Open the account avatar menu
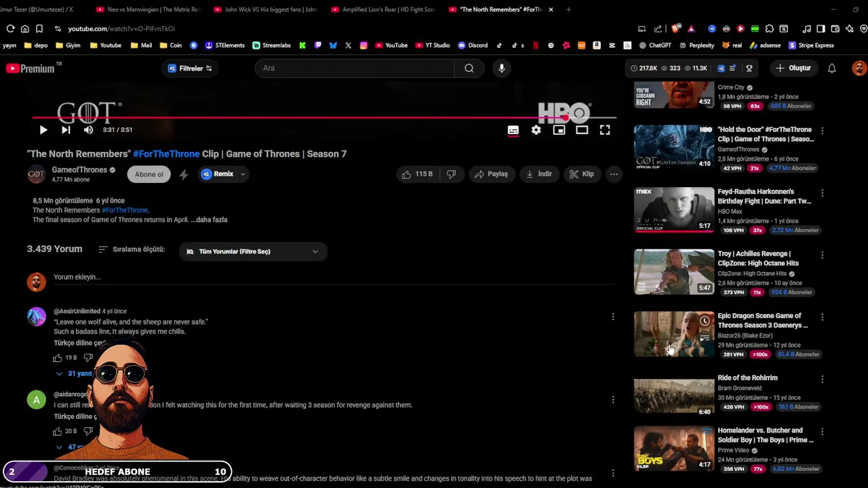Image resolution: width=868 pixels, height=488 pixels. (859, 68)
